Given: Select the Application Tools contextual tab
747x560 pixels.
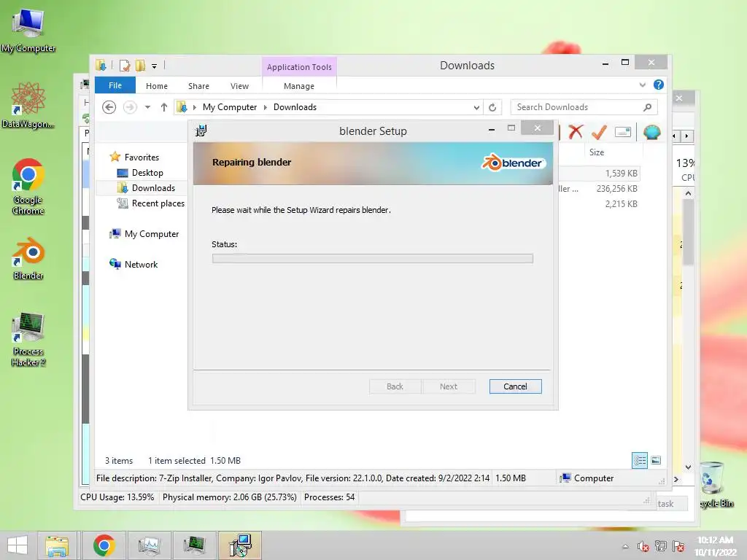Looking at the screenshot, I should point(299,67).
